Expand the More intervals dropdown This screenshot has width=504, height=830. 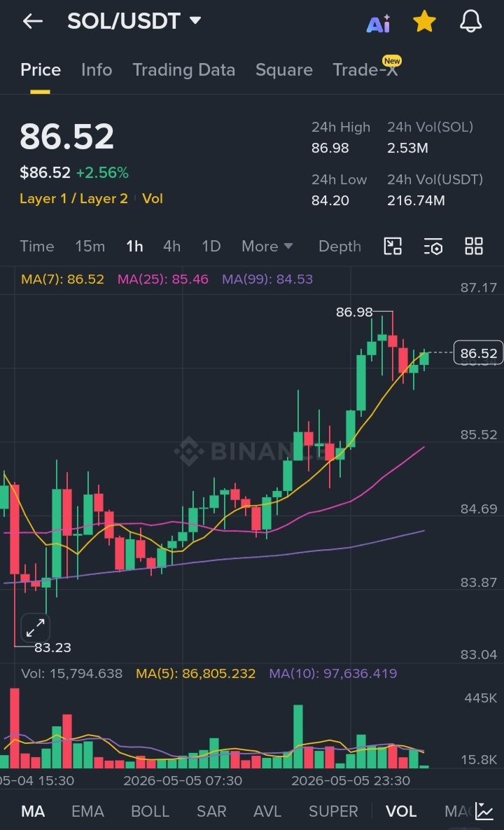click(x=267, y=246)
